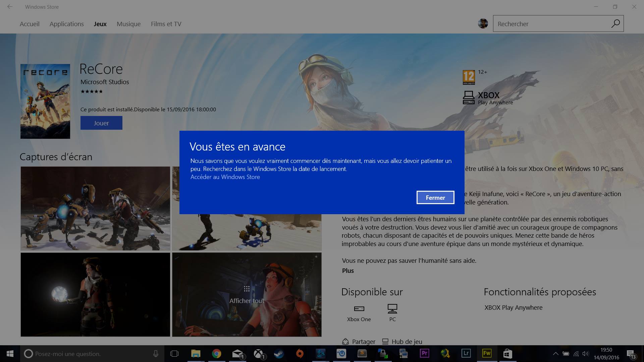This screenshot has width=644, height=362.
Task: Click the blue Jouer button
Action: (101, 123)
